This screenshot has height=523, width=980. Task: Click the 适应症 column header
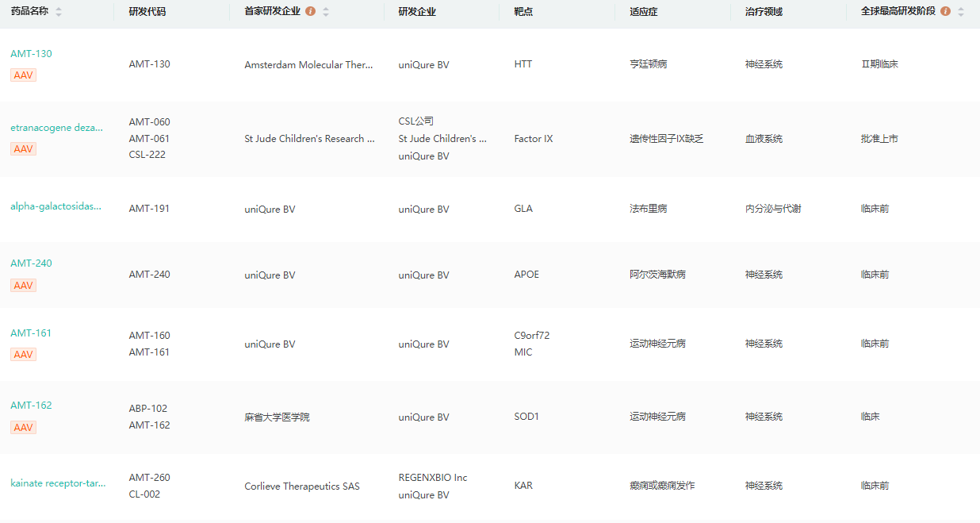644,12
